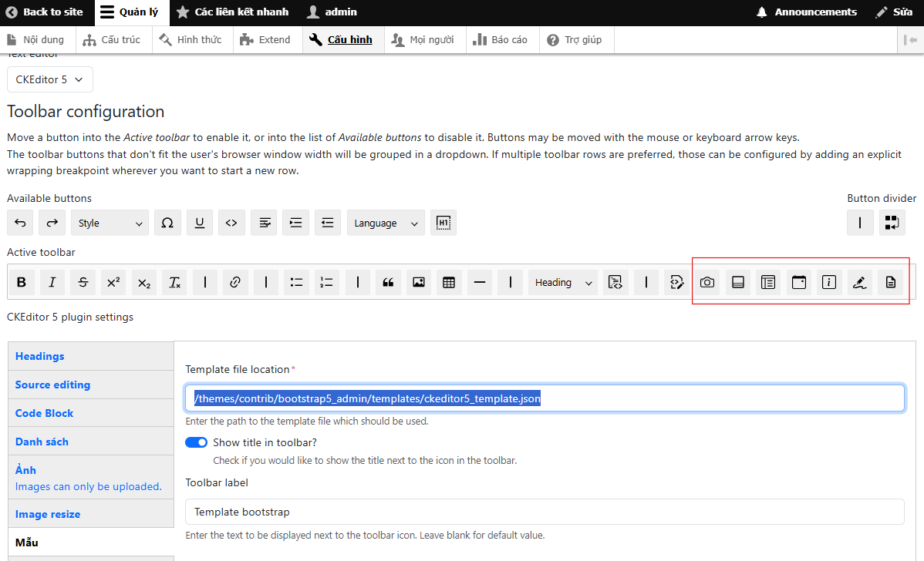Click the increase indent button
Screen dimensions: 924x561
tap(296, 223)
